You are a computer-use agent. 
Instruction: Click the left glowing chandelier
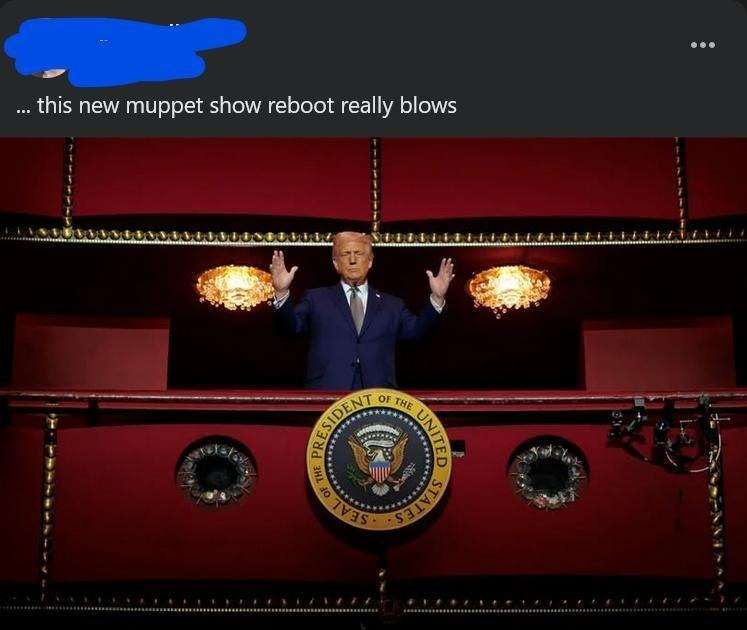[x=235, y=286]
